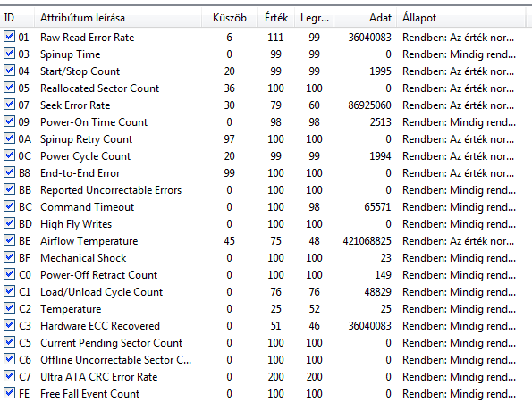Toggle Ultra ATA CRC Error Rate checkbox
The image size is (532, 402).
9,375
